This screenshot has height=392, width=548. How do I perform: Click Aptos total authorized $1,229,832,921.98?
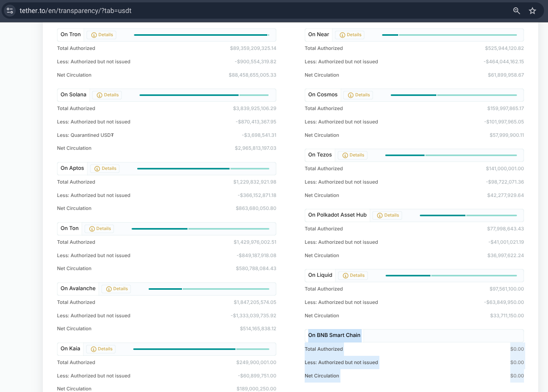[255, 182]
